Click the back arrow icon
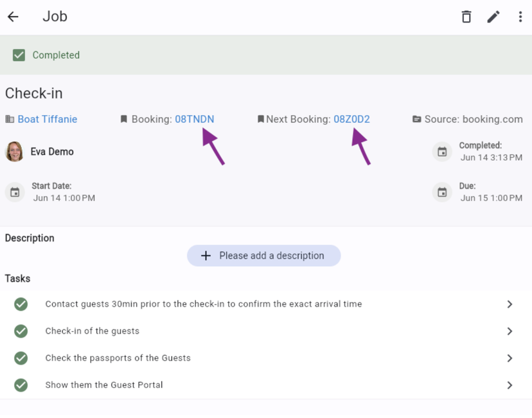Viewport: 532px width, 418px height. [x=13, y=17]
